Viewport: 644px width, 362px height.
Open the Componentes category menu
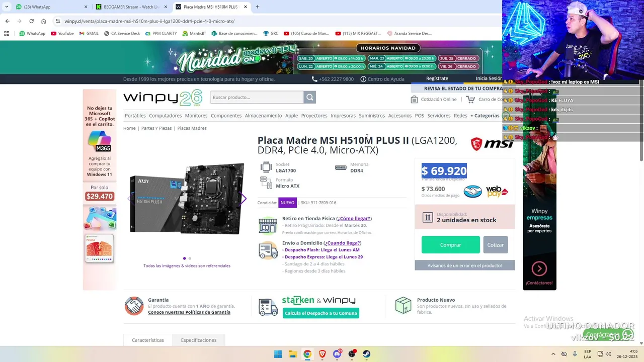pyautogui.click(x=226, y=116)
